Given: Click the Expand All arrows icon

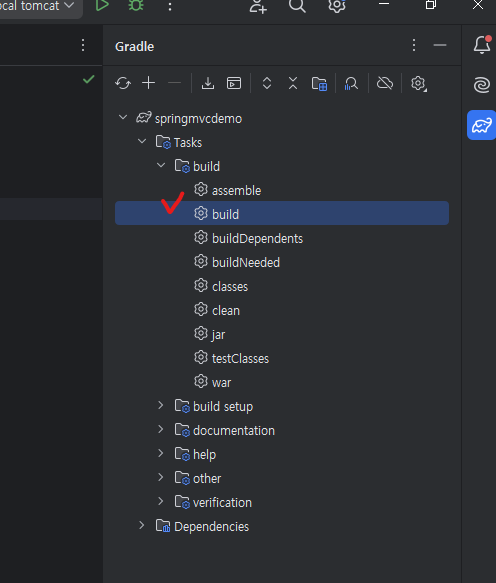Looking at the screenshot, I should click(267, 83).
